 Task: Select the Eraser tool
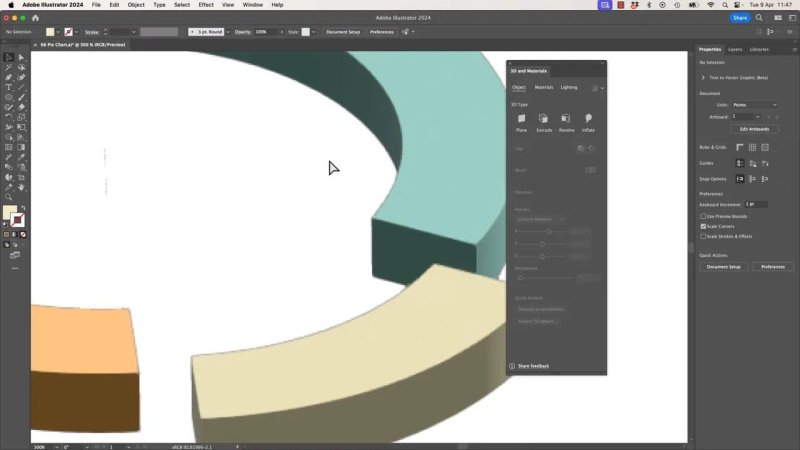click(x=21, y=107)
